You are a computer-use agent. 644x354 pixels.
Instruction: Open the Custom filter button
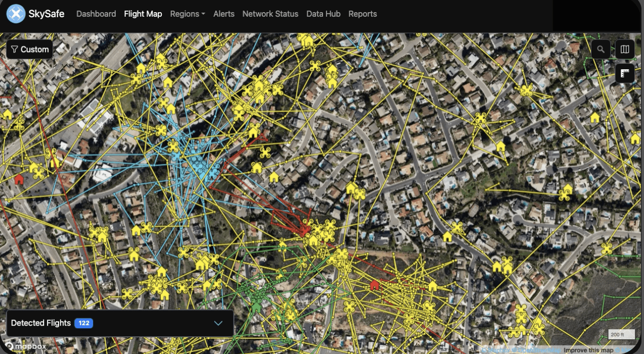click(x=30, y=49)
